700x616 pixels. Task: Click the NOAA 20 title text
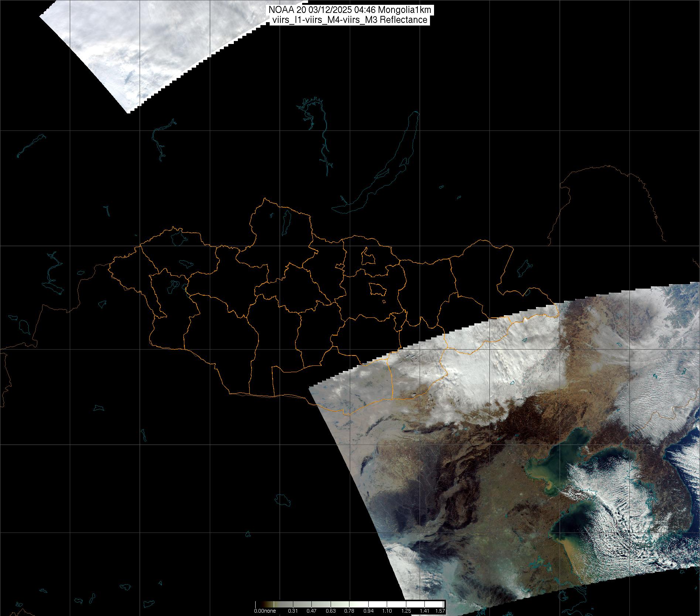click(x=349, y=10)
